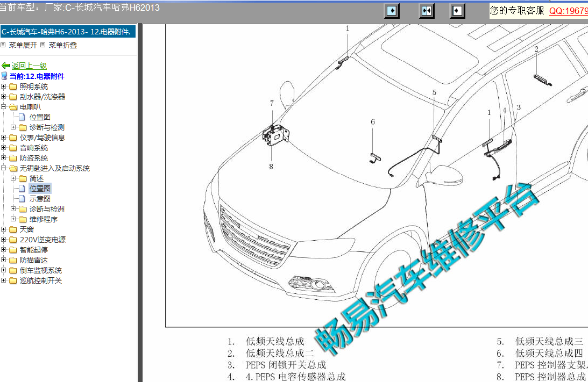Select the 倒车监视系统 tree item
Image resolution: width=588 pixels, height=382 pixels.
(x=41, y=270)
